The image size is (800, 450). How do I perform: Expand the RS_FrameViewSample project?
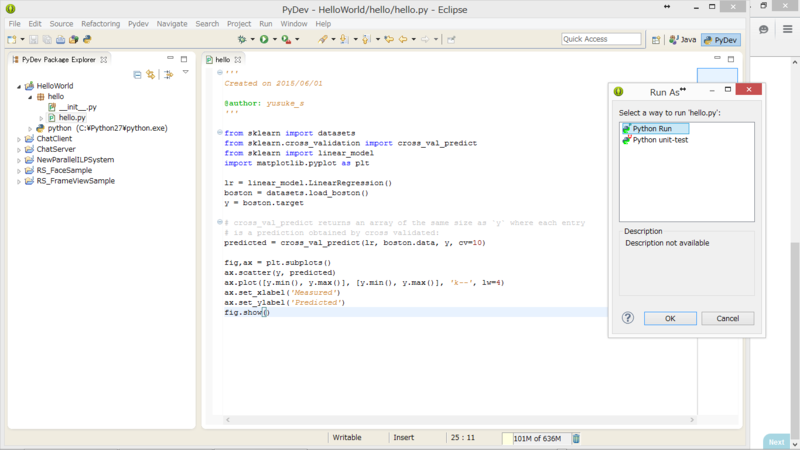[x=19, y=181]
